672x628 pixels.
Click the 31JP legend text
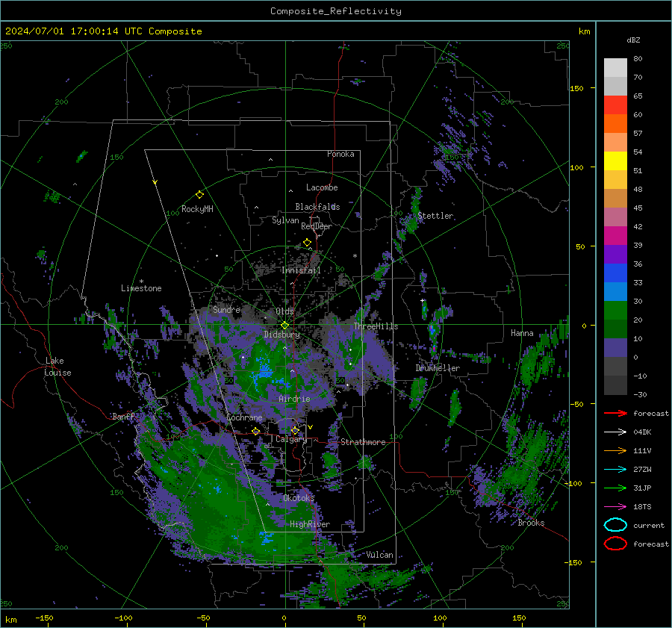(642, 488)
